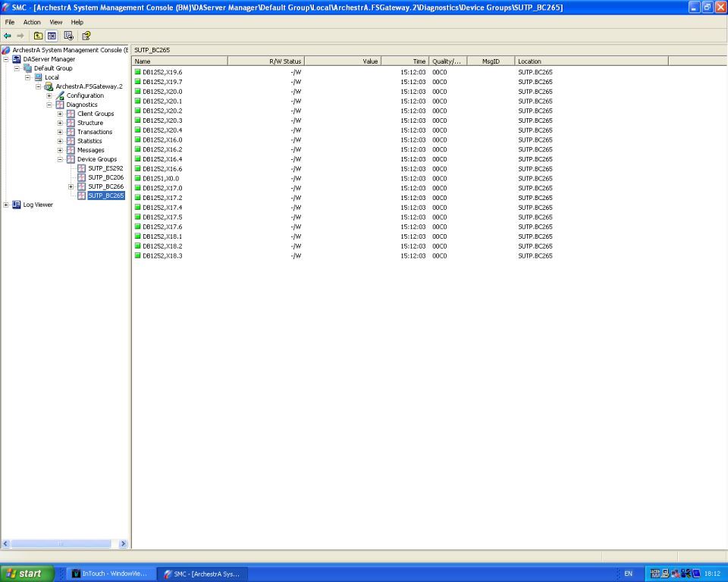Collapse the Device Groups node

(x=61, y=159)
